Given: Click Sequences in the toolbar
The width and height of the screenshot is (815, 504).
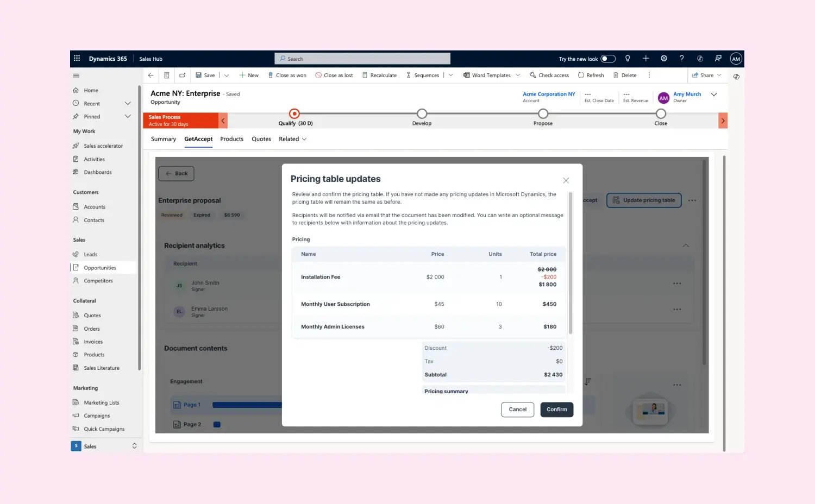Looking at the screenshot, I should (423, 75).
